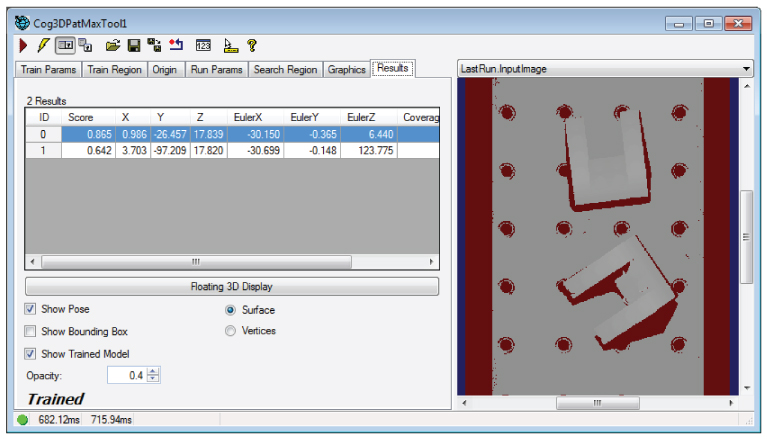767x439 pixels.
Task: Click the Save floppy disk icon
Action: click(133, 45)
